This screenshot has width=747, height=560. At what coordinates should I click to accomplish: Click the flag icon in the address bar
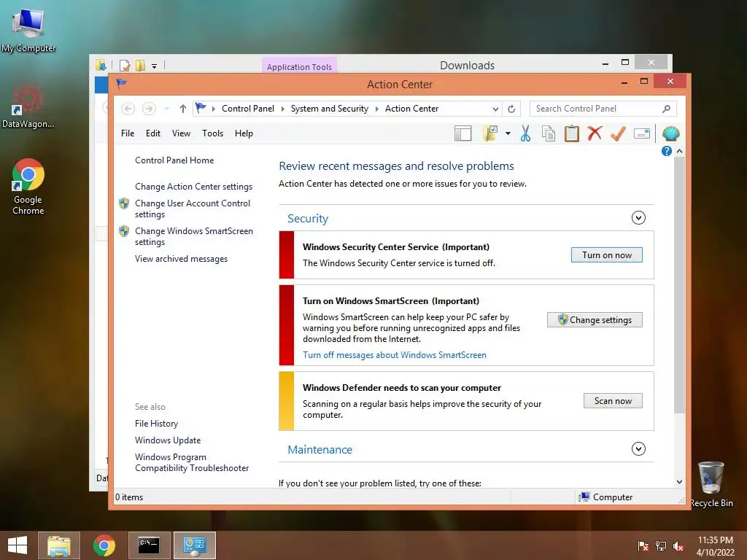tap(201, 109)
